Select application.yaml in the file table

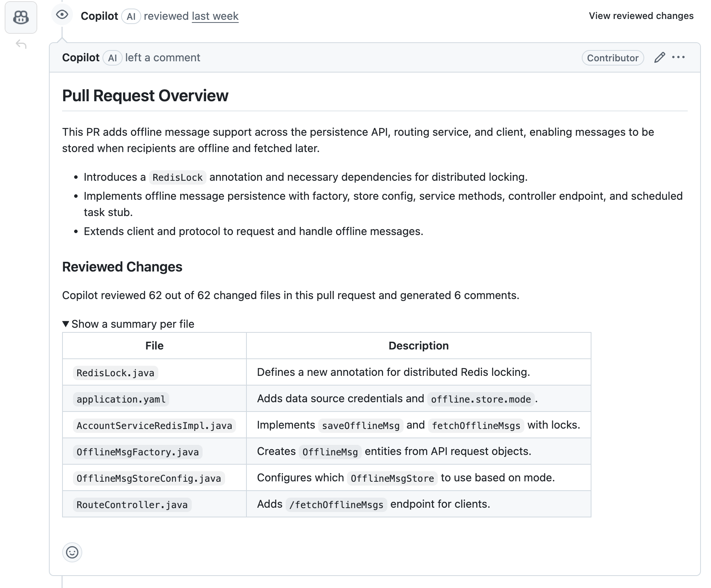click(x=121, y=399)
